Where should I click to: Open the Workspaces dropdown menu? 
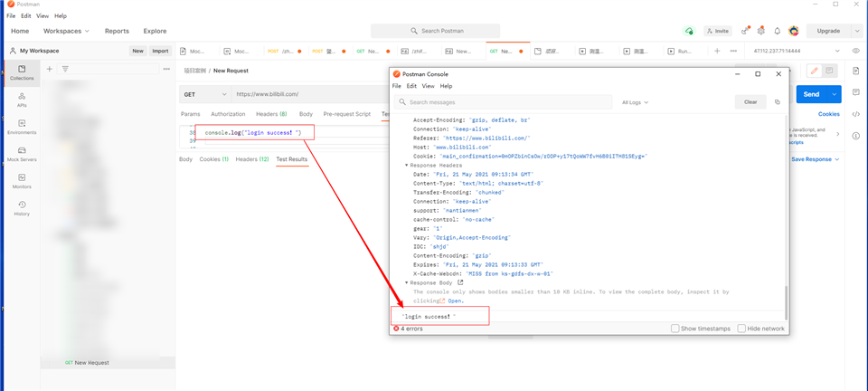(66, 31)
